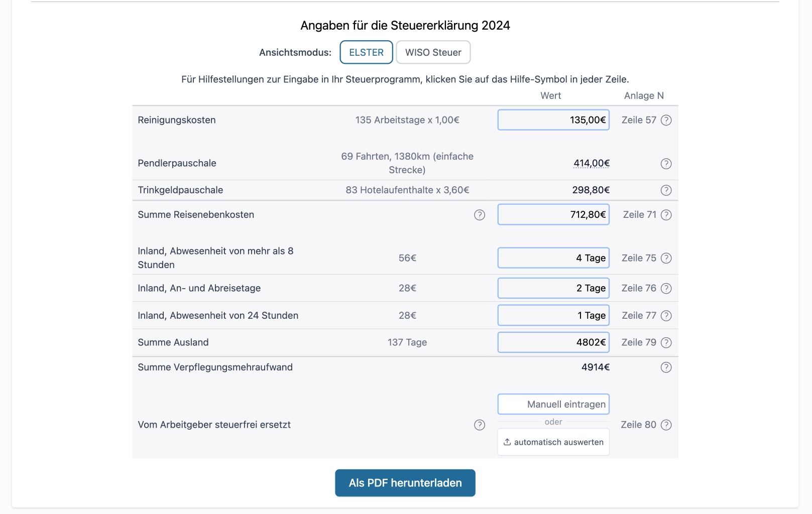Open help for Zeile 76
Image resolution: width=812 pixels, height=514 pixels.
(666, 288)
